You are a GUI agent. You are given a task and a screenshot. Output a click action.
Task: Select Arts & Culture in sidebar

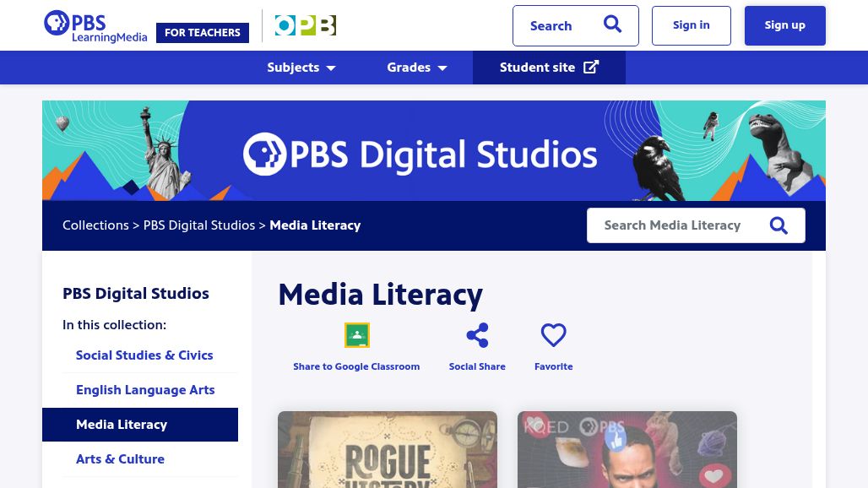[x=120, y=459]
